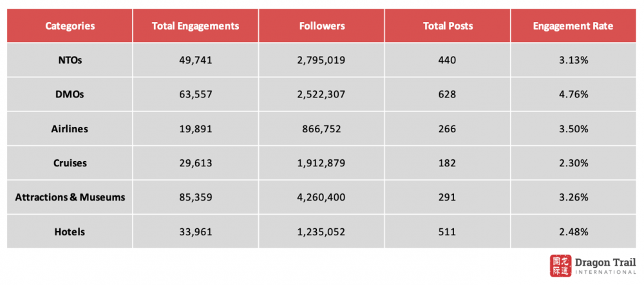The height and width of the screenshot is (285, 644).
Task: Click the 2.30% engagement rate value
Action: (x=573, y=163)
